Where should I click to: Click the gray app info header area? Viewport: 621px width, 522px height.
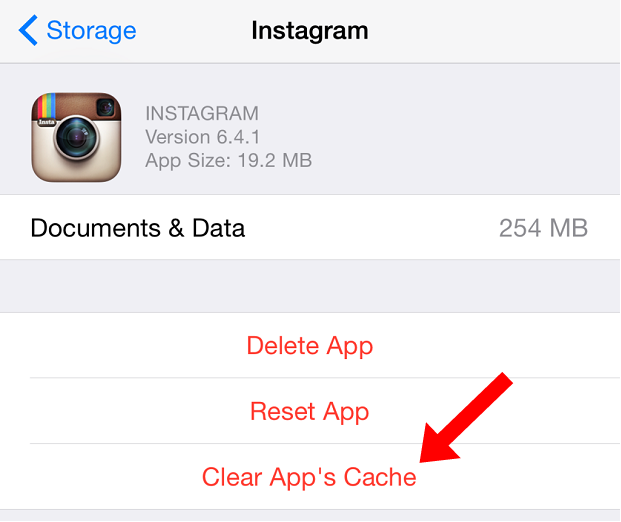click(310, 129)
